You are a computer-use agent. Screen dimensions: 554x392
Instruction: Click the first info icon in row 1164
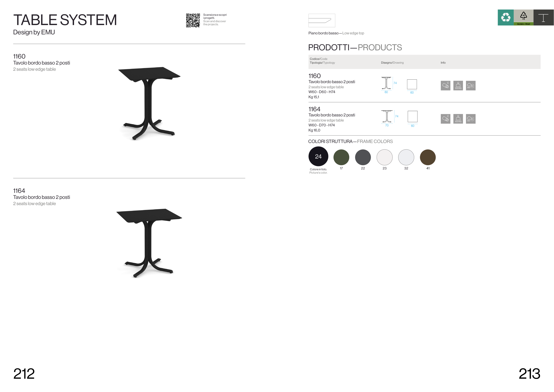pyautogui.click(x=445, y=119)
